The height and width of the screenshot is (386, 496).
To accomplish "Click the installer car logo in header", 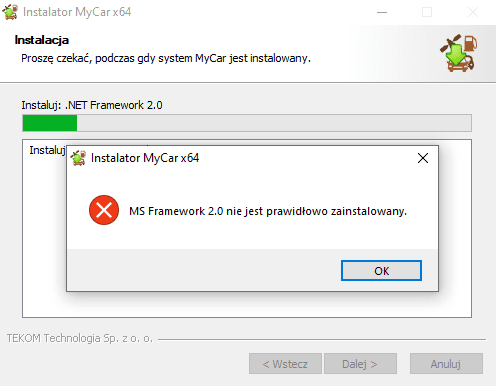I will tap(459, 53).
